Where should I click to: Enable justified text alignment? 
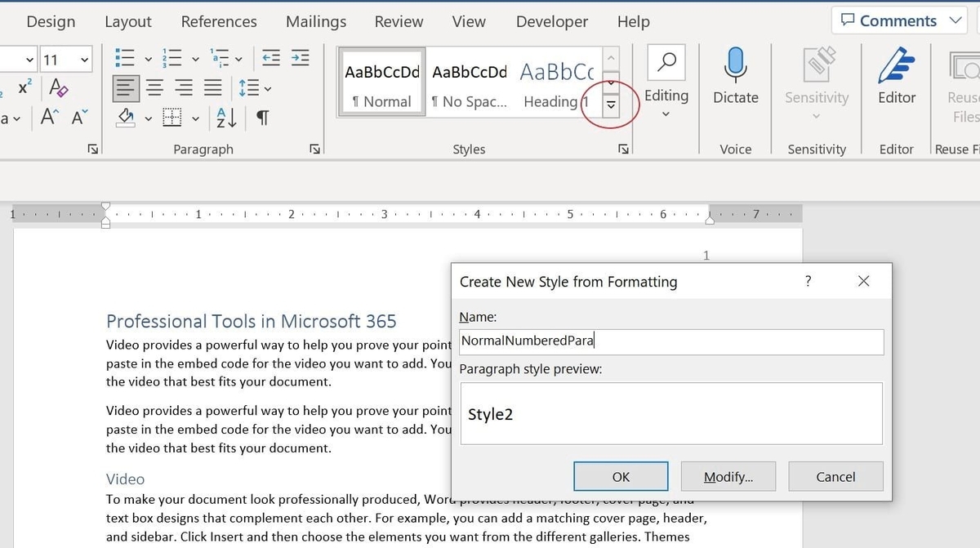212,87
